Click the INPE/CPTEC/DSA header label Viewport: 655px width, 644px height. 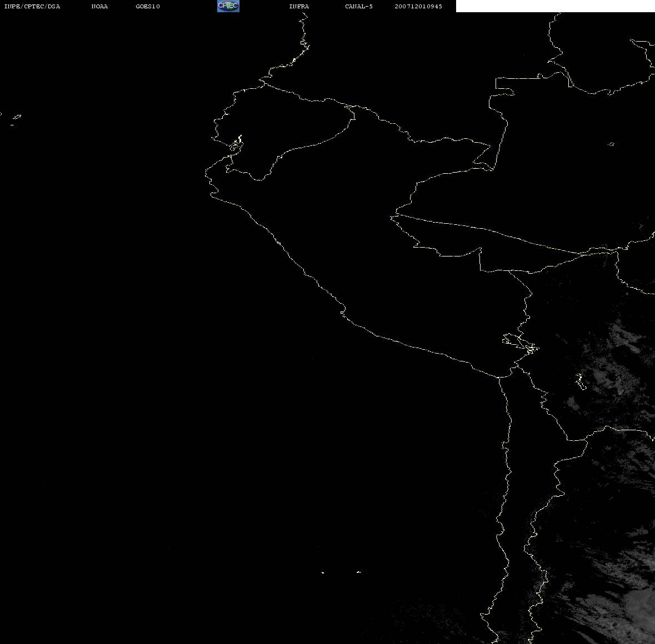(x=32, y=7)
